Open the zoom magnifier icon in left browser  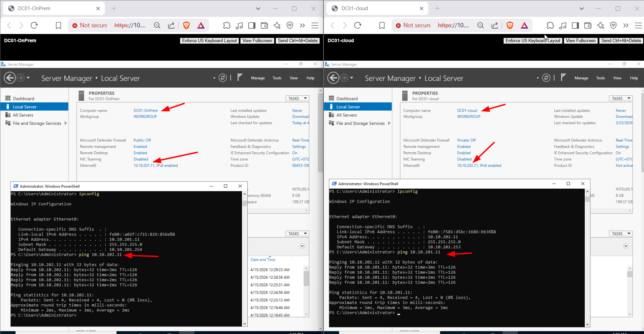[x=157, y=25]
